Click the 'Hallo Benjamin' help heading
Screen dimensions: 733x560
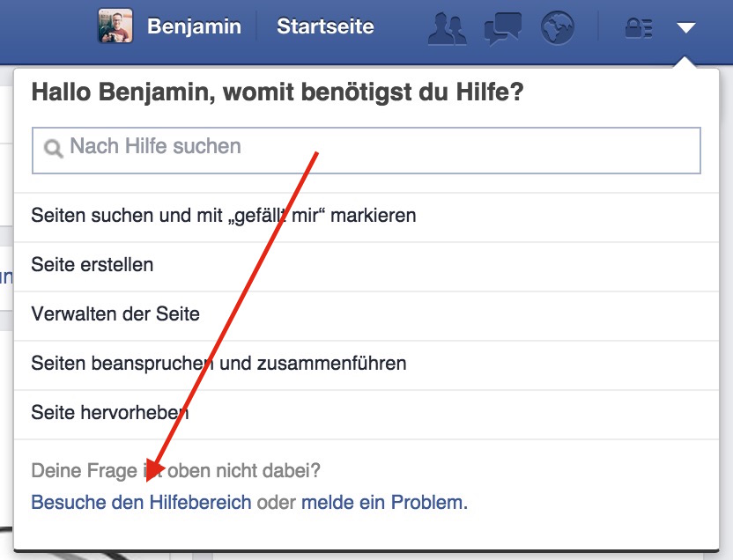(x=278, y=92)
